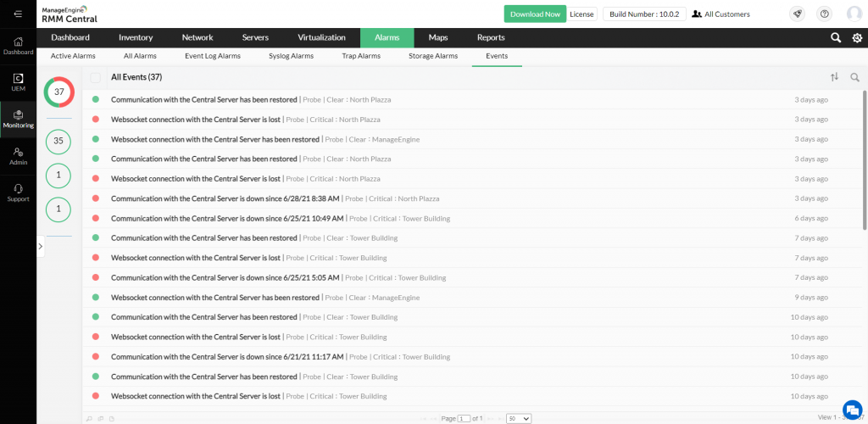The width and height of the screenshot is (868, 424).
Task: Open the Support headset icon
Action: (x=18, y=192)
